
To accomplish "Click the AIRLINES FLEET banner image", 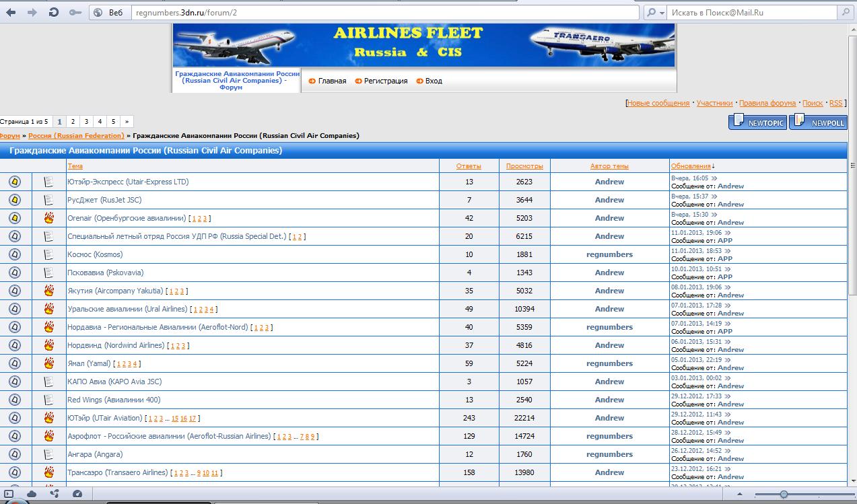I will coord(424,45).
